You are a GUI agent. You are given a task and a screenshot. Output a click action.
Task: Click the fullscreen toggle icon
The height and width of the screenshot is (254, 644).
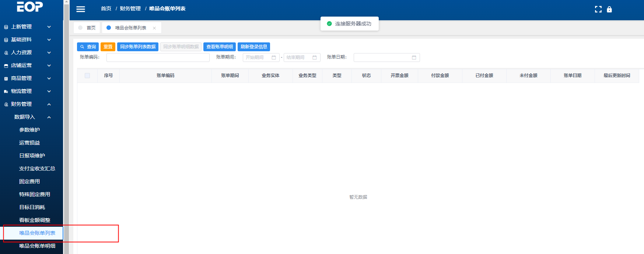pyautogui.click(x=598, y=9)
